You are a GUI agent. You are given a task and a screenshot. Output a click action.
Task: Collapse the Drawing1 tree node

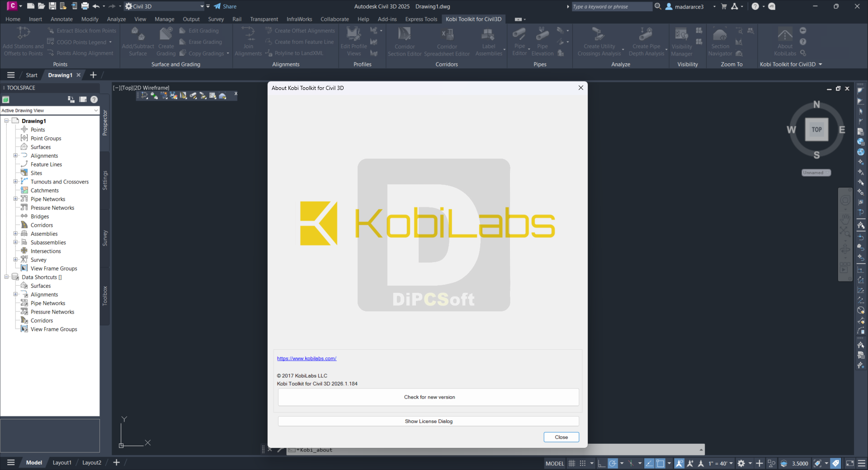6,121
